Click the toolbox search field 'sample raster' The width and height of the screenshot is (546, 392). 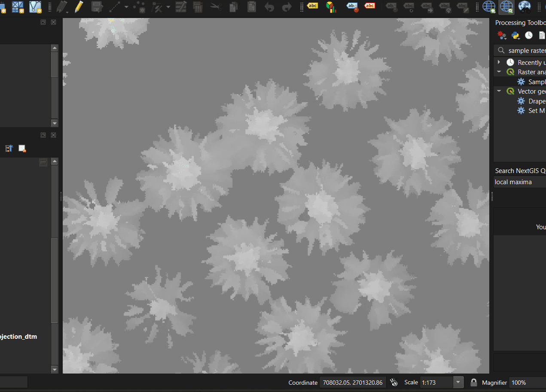[x=520, y=50]
